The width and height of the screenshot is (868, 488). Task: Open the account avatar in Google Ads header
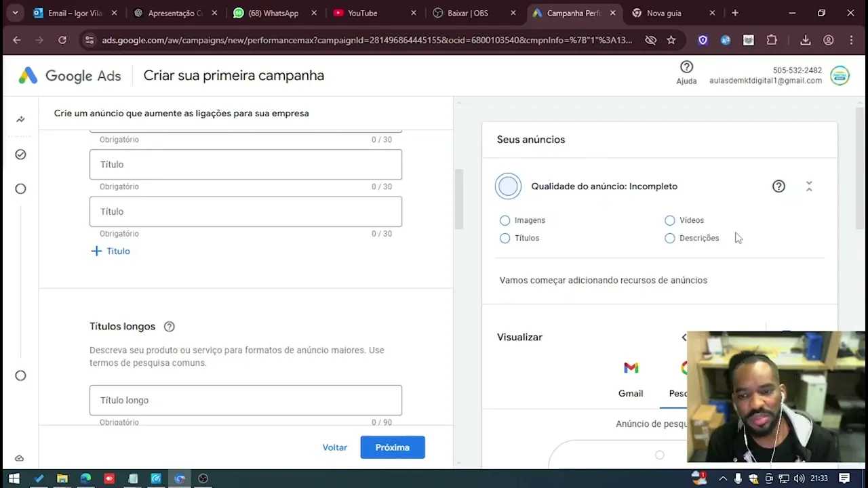(840, 75)
